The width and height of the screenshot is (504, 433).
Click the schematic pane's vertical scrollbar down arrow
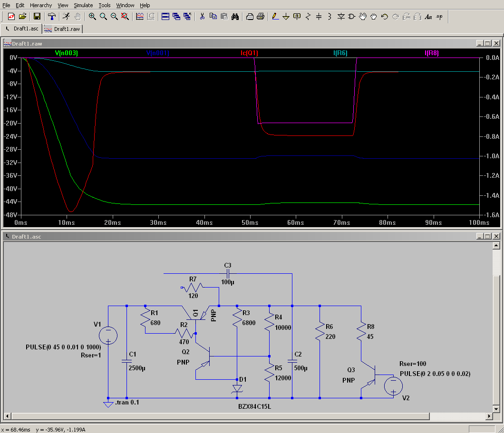[x=497, y=408]
